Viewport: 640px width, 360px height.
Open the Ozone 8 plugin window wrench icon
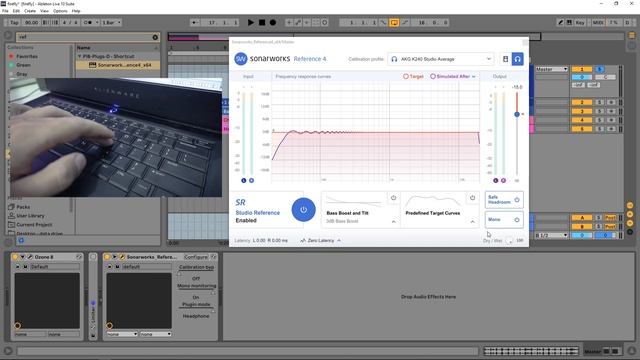(x=29, y=257)
